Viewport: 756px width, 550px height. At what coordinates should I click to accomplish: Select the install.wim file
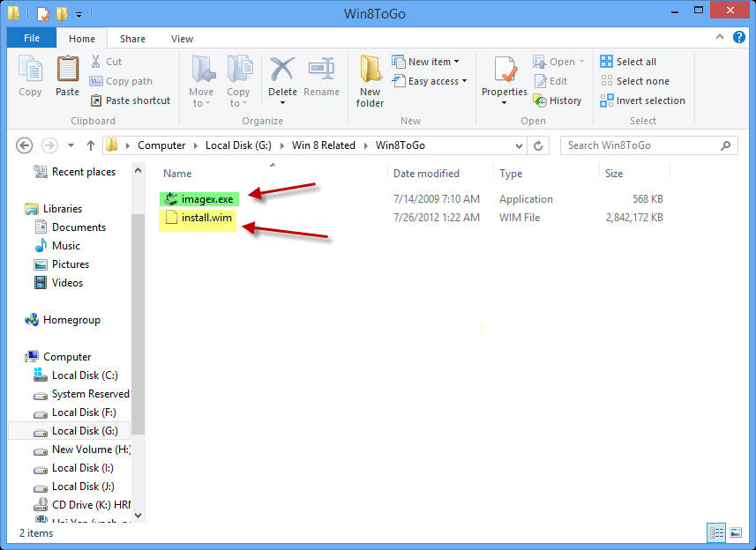(198, 219)
